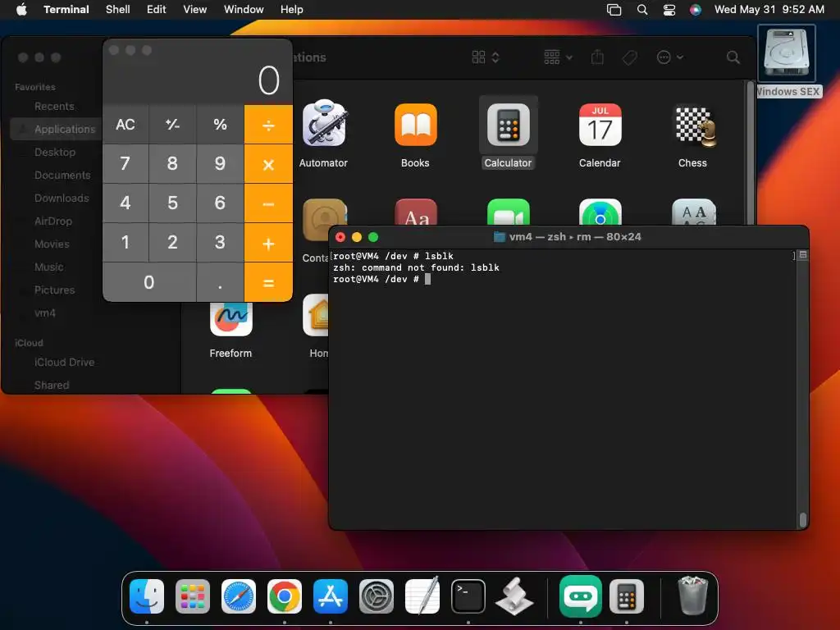Open the Trash in the Dock
This screenshot has height=630, width=840.
[x=692, y=596]
